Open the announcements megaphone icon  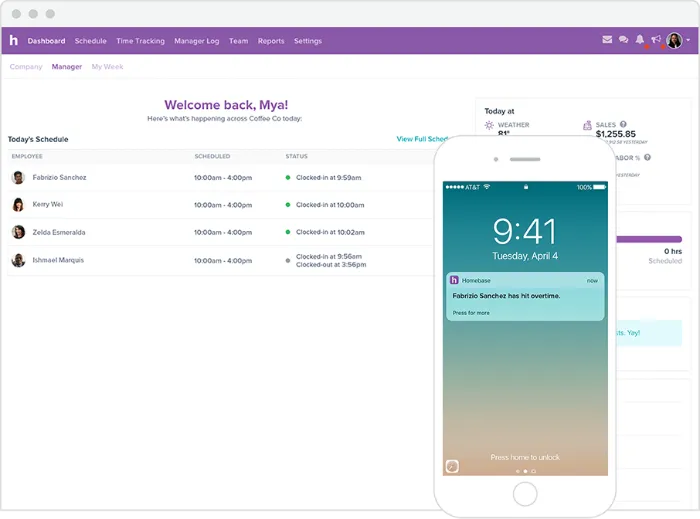[x=656, y=40]
